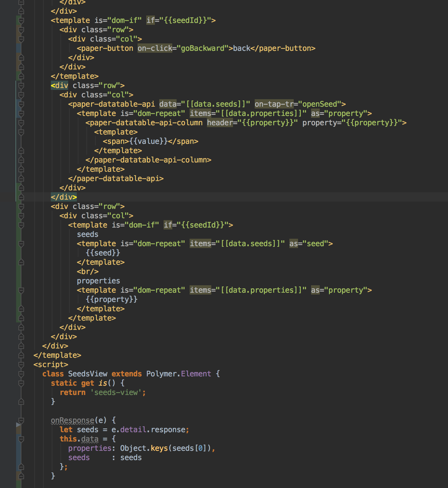Click the onResponse method name
The width and height of the screenshot is (448, 488).
72,420
